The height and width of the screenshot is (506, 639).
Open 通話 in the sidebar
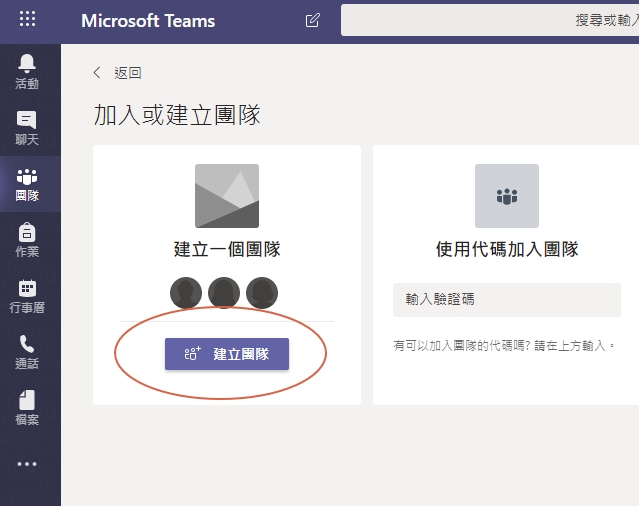click(x=27, y=352)
